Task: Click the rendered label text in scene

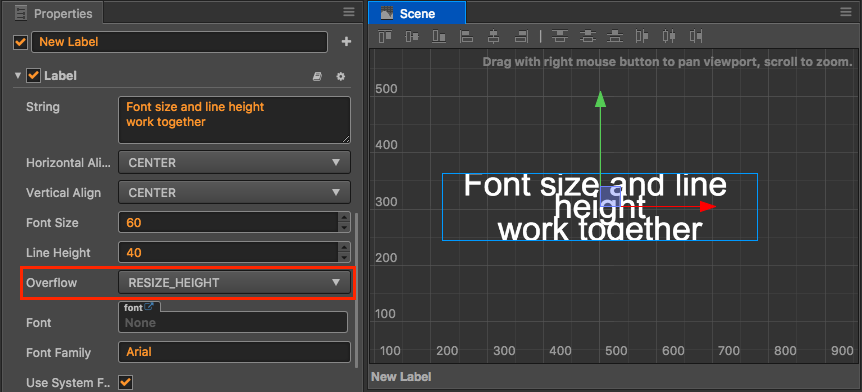Action: point(600,207)
